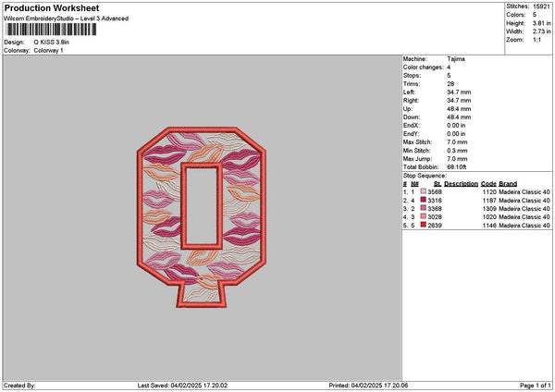Click the barcode under the worksheet title

(x=51, y=30)
